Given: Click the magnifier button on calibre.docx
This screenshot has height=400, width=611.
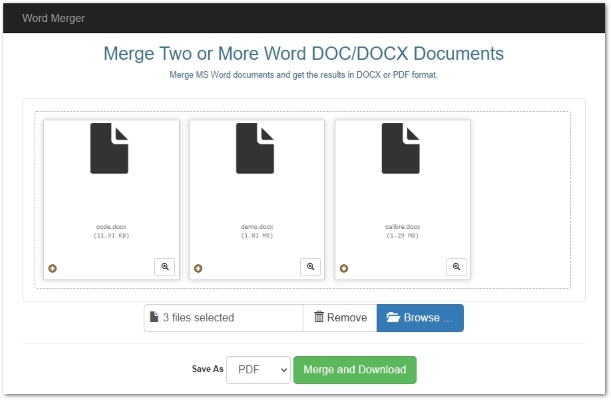Looking at the screenshot, I should click(457, 266).
